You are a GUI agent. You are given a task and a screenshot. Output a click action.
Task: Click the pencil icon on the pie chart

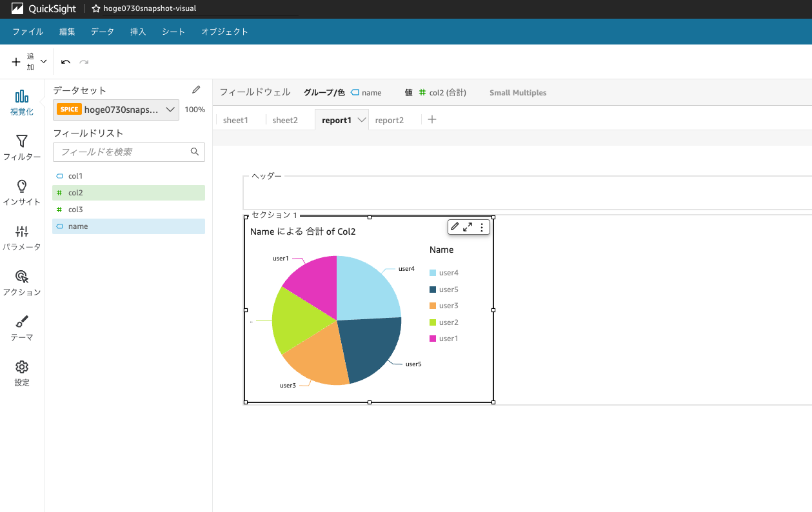pos(455,226)
